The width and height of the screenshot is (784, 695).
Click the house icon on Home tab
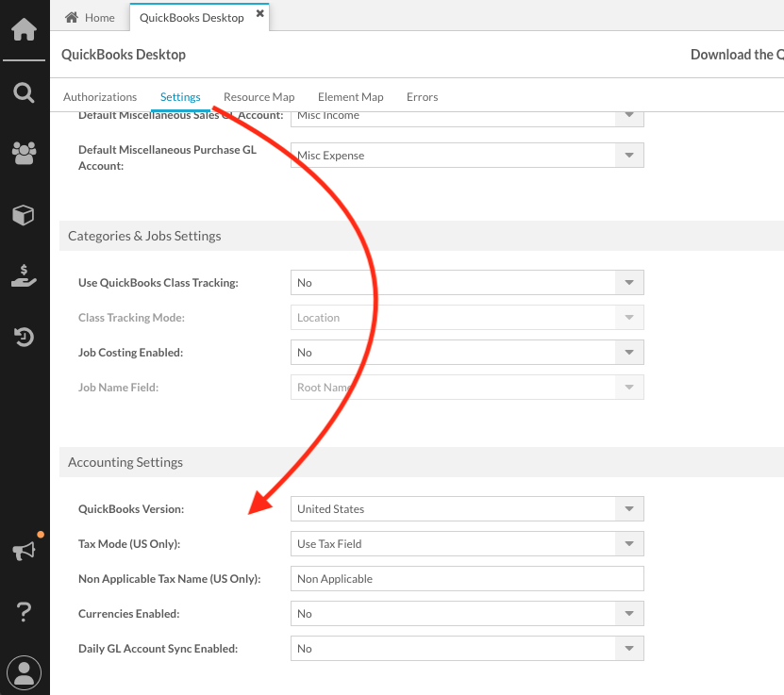click(72, 18)
